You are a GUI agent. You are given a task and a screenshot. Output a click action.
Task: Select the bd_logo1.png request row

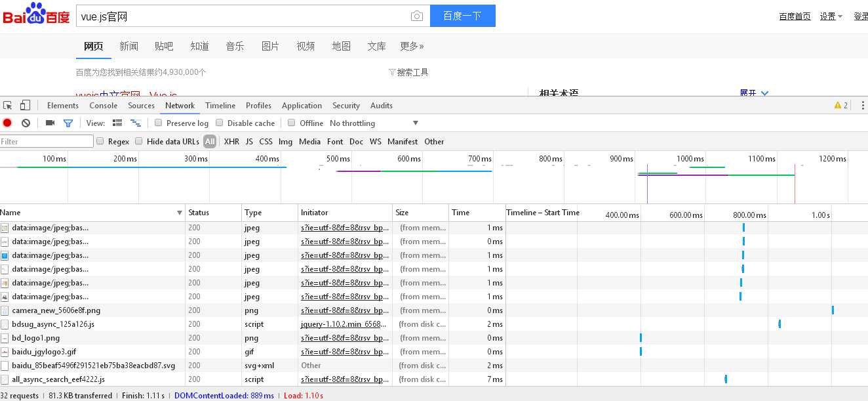coord(434,338)
